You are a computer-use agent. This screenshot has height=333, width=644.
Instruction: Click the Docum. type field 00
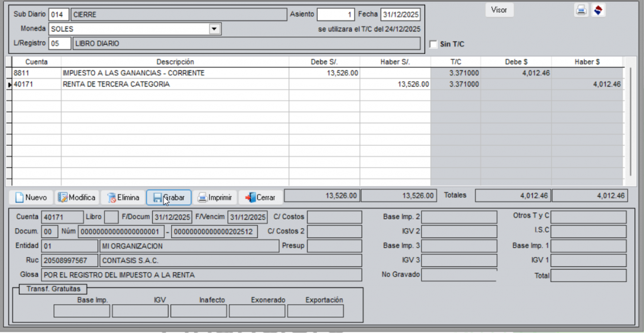49,232
